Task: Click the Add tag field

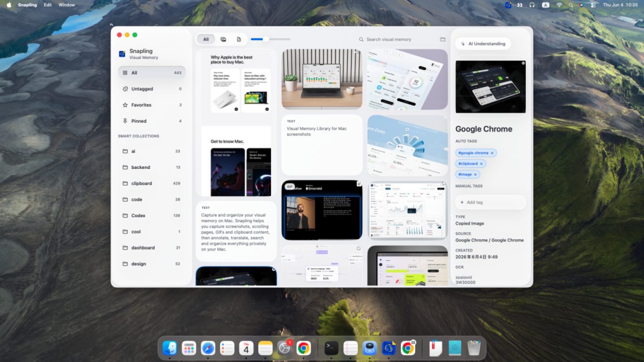Action: point(490,202)
